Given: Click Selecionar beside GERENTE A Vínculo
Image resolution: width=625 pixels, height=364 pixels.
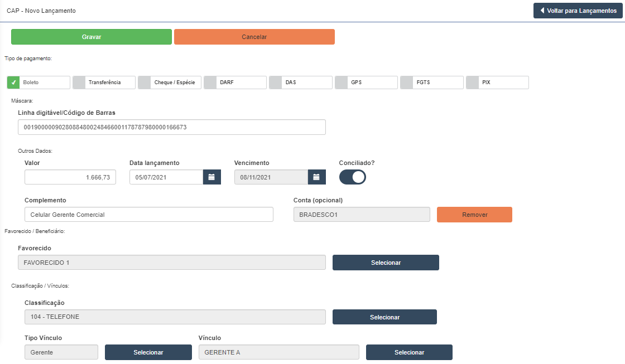Looking at the screenshot, I should (409, 352).
